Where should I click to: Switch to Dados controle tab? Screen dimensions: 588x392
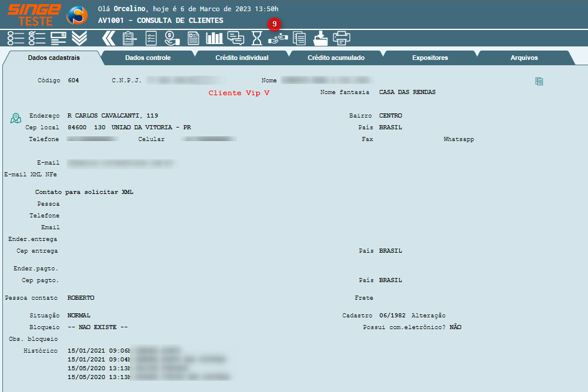(148, 58)
